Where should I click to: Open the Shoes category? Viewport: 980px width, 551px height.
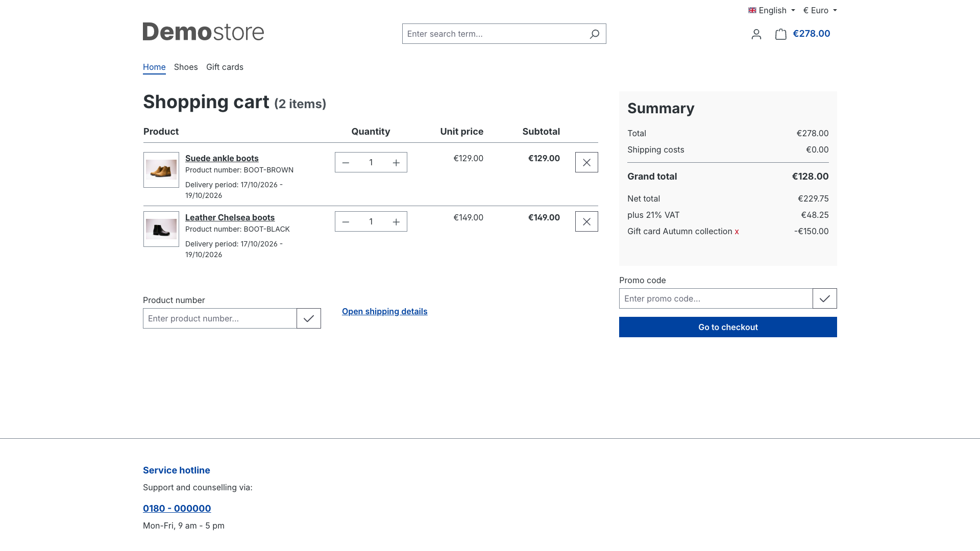(x=186, y=67)
